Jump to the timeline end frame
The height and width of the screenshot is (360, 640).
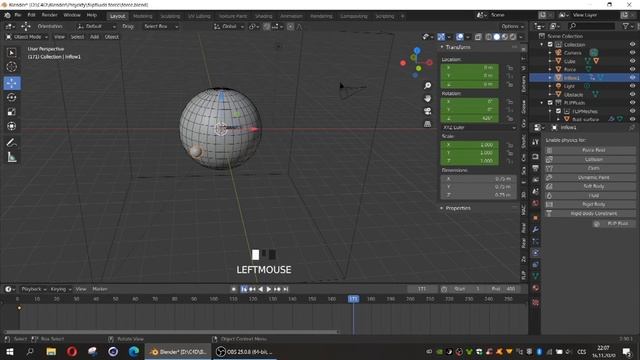tap(286, 289)
